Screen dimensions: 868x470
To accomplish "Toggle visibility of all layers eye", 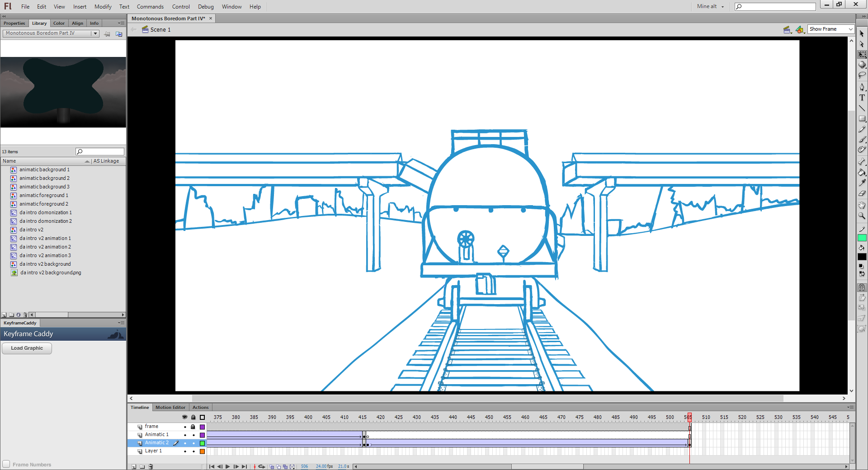I will click(184, 417).
